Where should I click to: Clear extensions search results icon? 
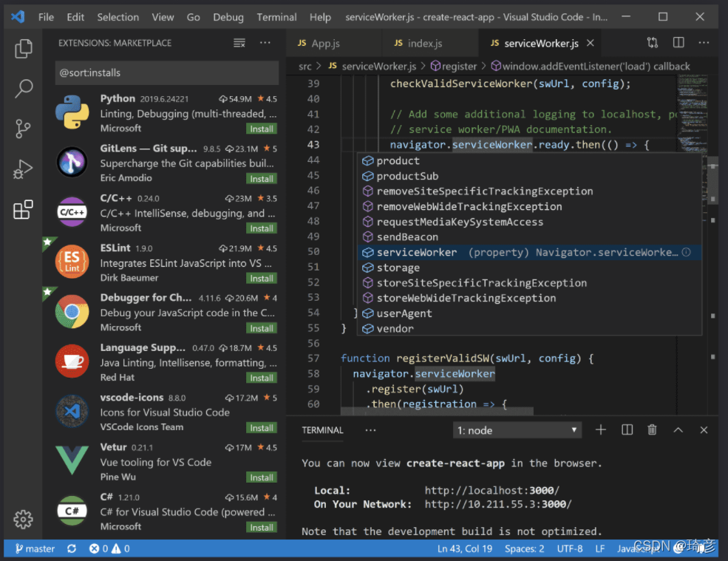239,43
